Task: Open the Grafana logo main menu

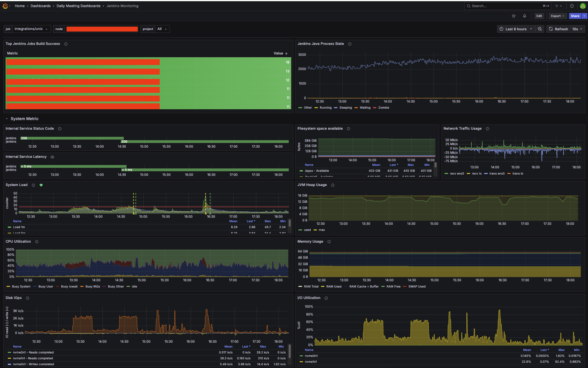Action: coord(5,6)
